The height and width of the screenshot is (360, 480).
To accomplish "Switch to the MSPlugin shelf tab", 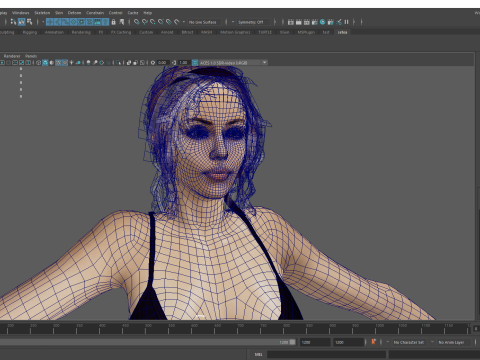I will [x=306, y=32].
